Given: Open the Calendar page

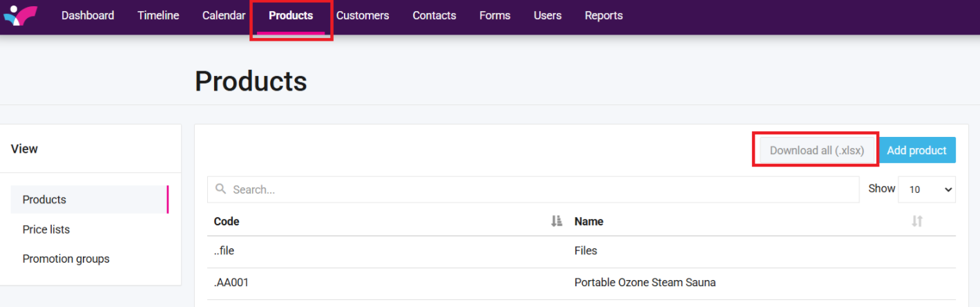Looking at the screenshot, I should click(224, 15).
